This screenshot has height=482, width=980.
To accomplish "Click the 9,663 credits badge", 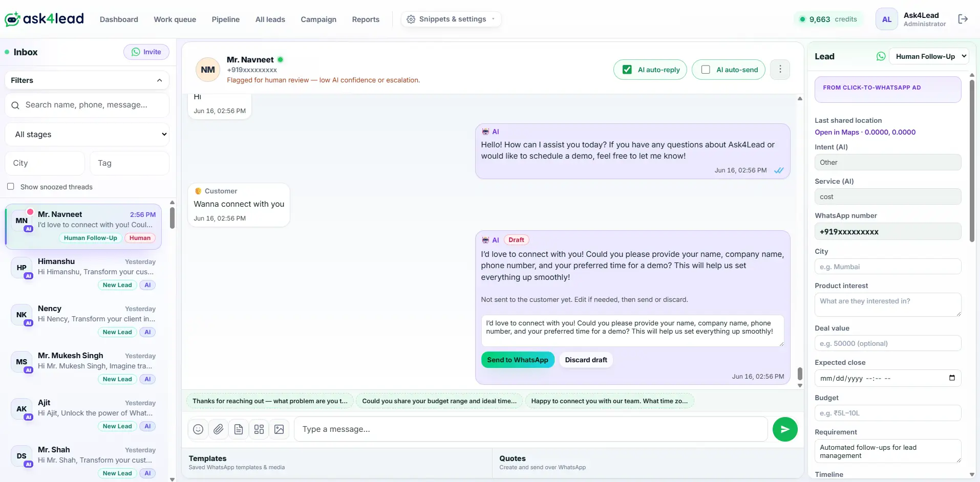I will click(828, 19).
